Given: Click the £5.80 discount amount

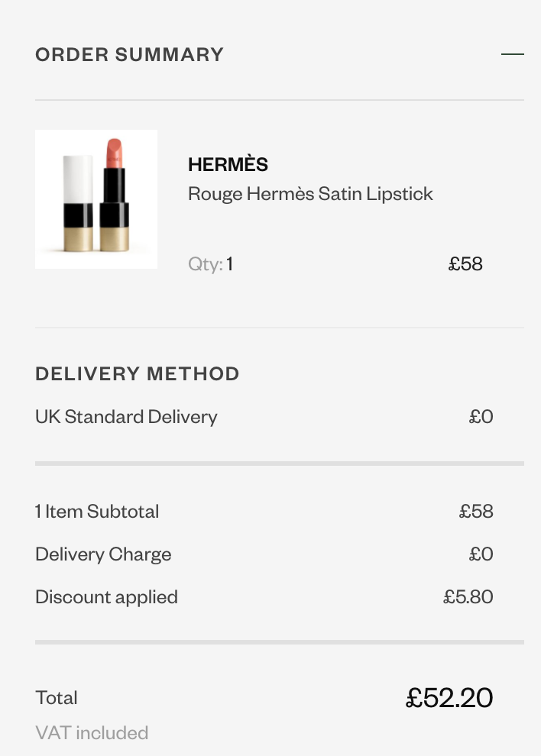Looking at the screenshot, I should click(x=468, y=597).
